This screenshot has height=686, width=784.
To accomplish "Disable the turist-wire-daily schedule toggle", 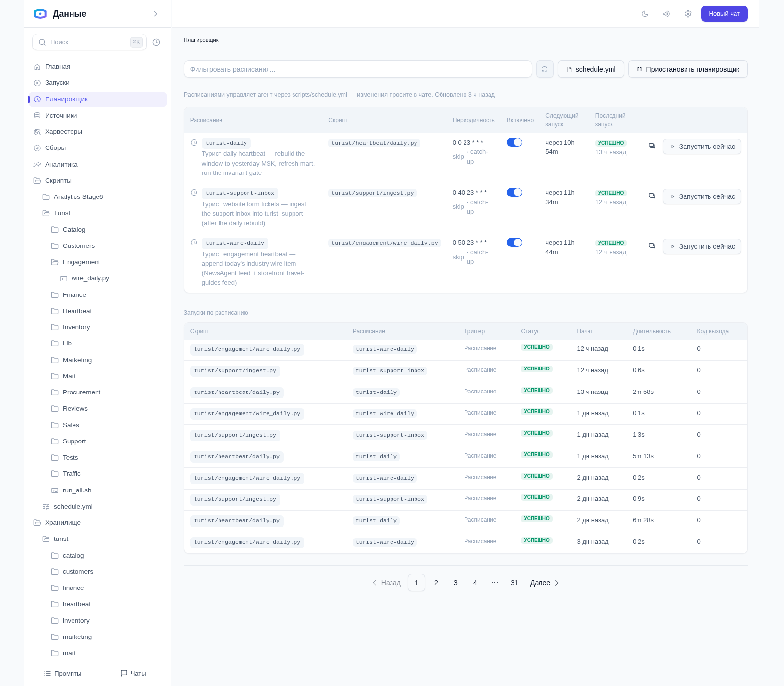I will [514, 242].
